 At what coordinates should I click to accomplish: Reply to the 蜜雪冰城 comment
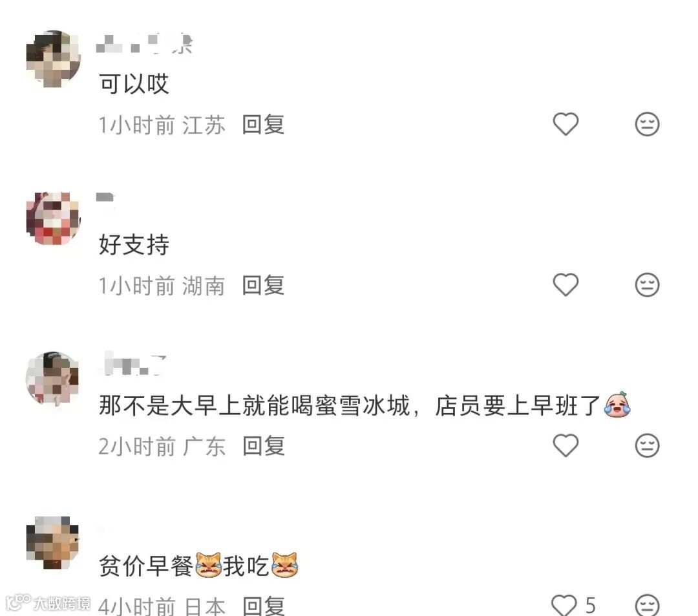click(264, 445)
